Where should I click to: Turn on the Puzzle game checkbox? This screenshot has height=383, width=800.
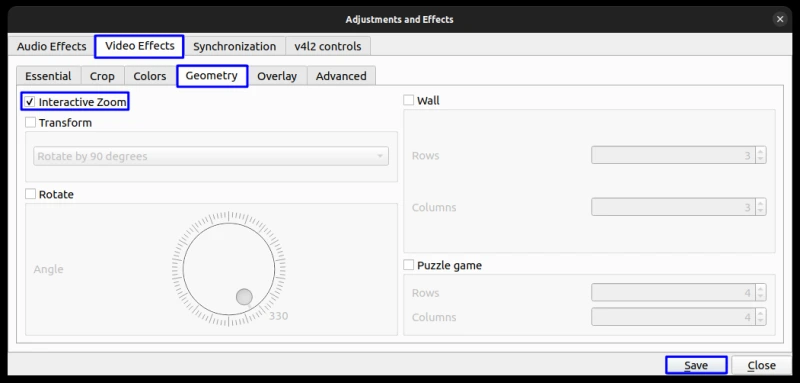click(x=409, y=265)
